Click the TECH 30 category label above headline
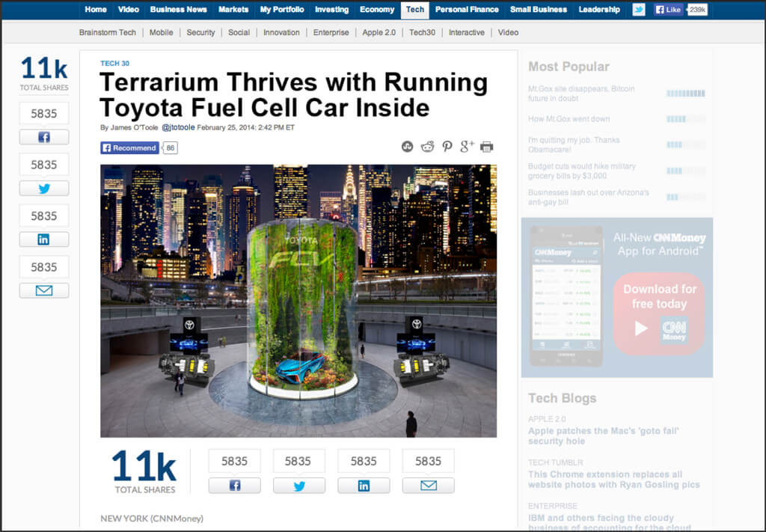Screen dimensions: 766x532 [114, 63]
